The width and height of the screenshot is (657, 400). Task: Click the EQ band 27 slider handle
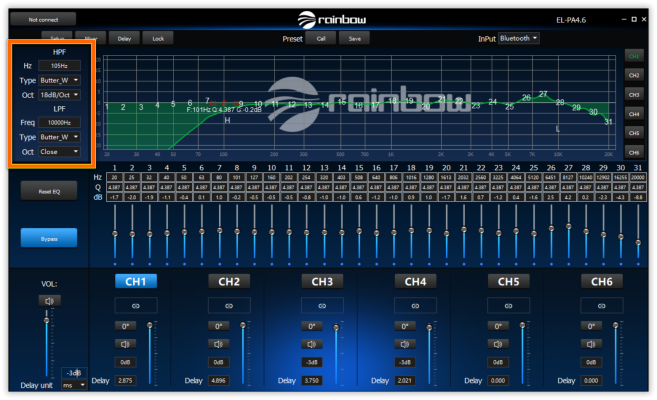[569, 226]
